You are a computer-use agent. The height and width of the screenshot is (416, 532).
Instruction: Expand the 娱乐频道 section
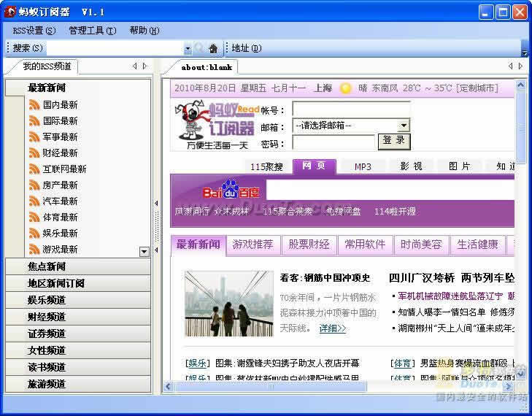tap(78, 300)
